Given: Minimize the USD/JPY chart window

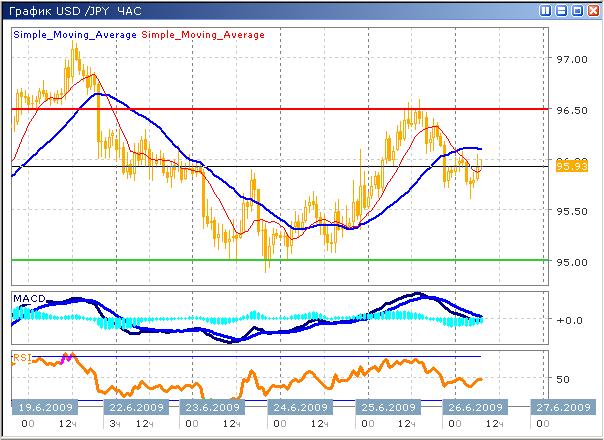Looking at the screenshot, I should pyautogui.click(x=562, y=10).
